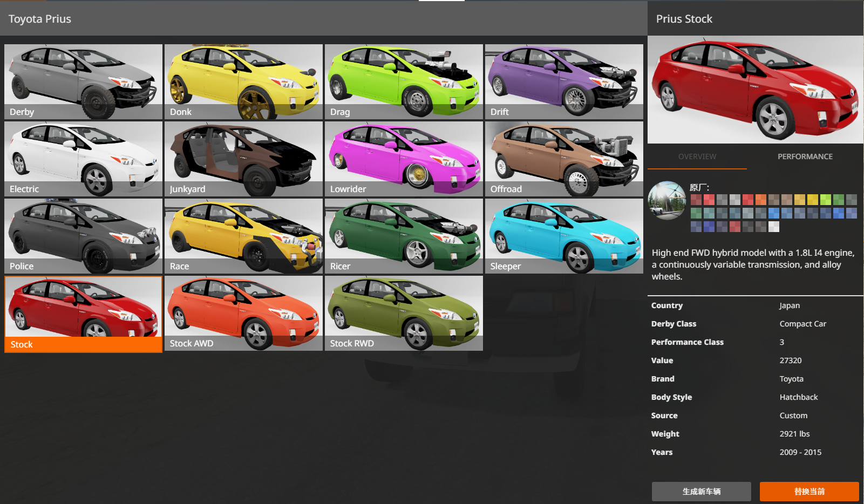Choose the white Electric Prius
The image size is (864, 504).
click(83, 159)
